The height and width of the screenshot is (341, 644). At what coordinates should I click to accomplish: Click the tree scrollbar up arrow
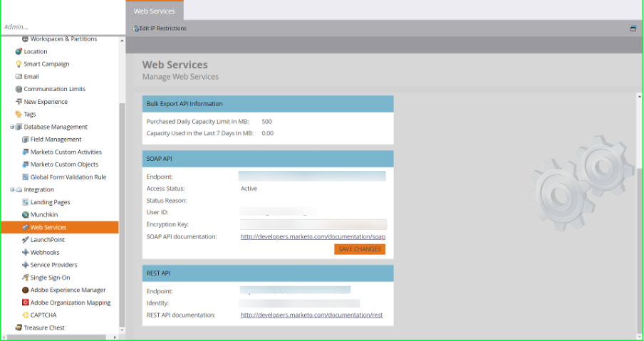coord(122,41)
